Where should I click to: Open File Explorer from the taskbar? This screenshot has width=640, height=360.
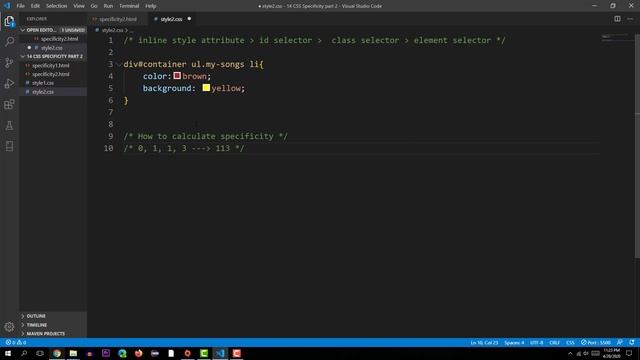point(73,353)
